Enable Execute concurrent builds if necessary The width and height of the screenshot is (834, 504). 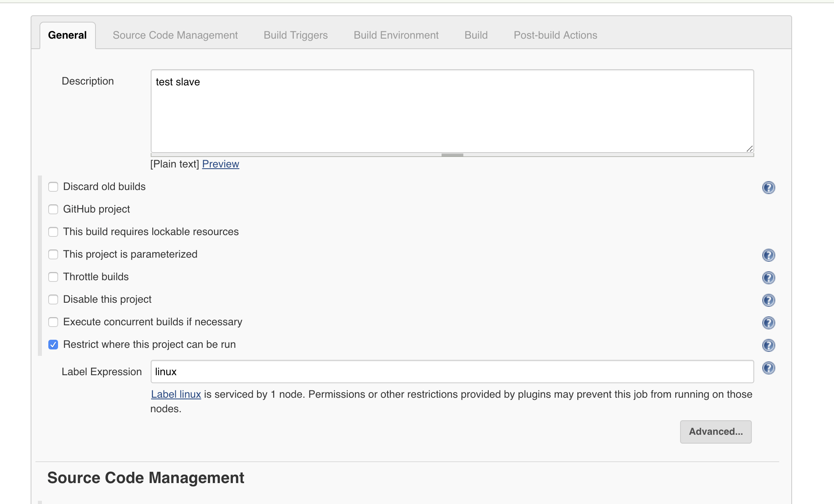click(53, 322)
